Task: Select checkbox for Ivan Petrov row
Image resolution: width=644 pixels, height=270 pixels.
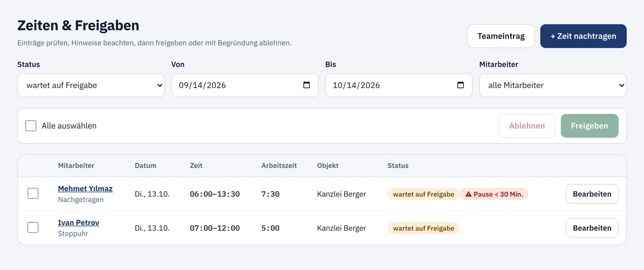Action: pyautogui.click(x=33, y=228)
